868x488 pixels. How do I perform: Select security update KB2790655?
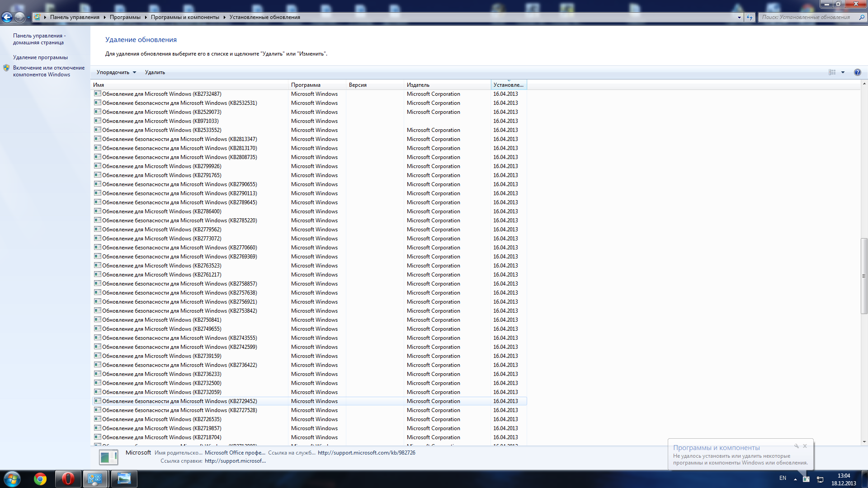pos(310,184)
